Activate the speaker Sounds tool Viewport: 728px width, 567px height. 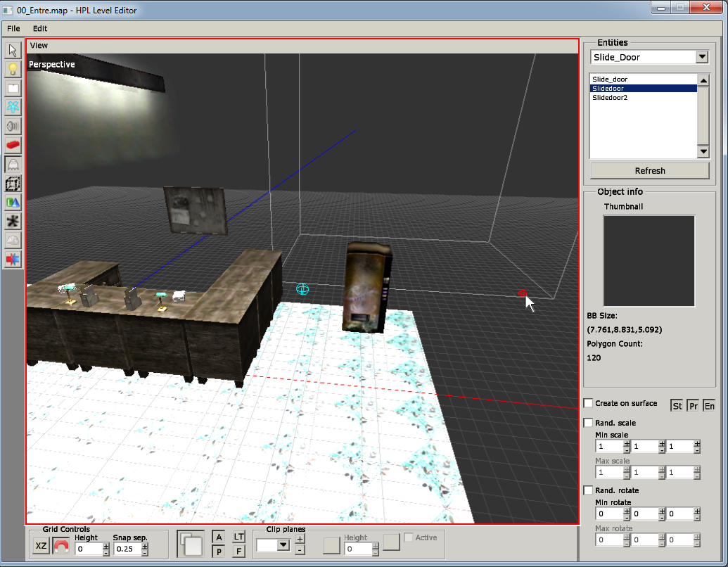tap(13, 127)
